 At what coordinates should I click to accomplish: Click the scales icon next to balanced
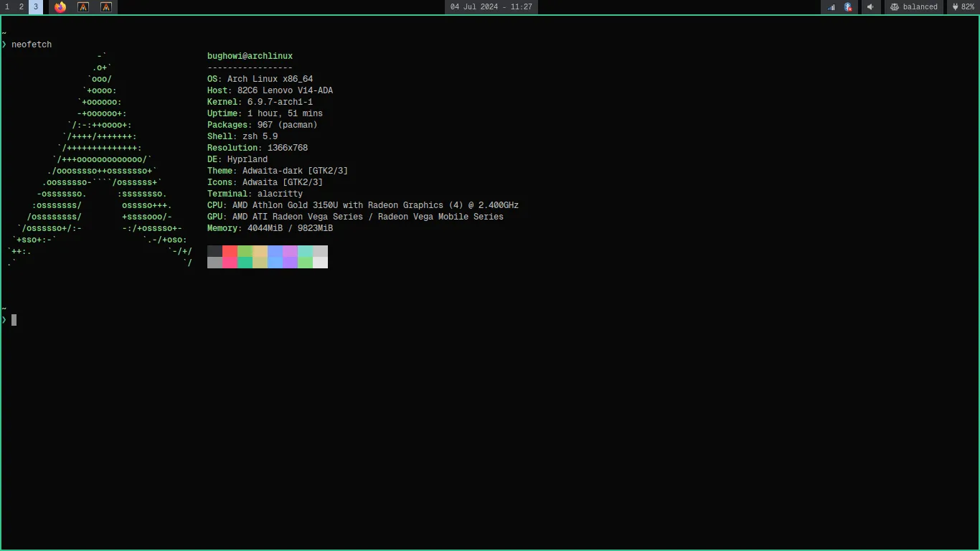pos(894,7)
